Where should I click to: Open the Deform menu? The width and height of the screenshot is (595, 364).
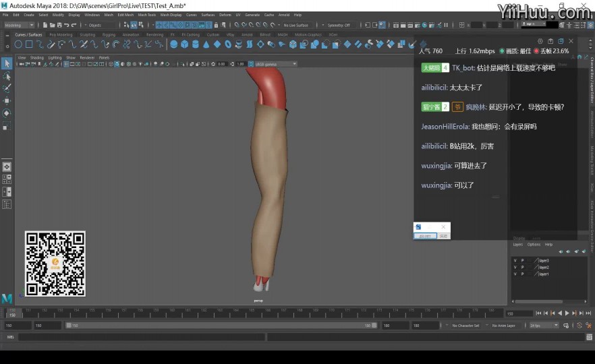point(225,15)
